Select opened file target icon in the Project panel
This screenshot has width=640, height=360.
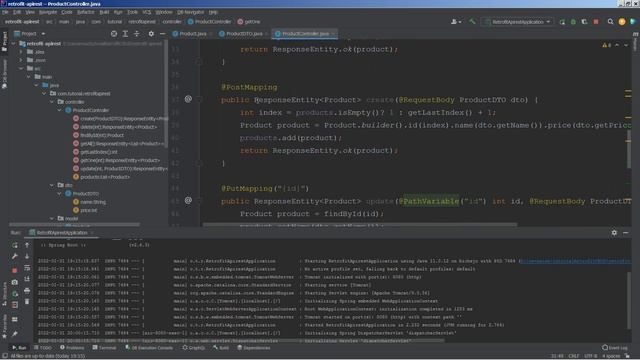click(114, 34)
